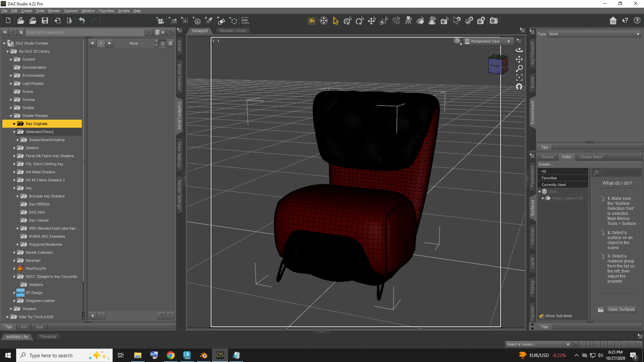Click the DAZ home store icon
This screenshot has height=362, width=644.
point(613,21)
